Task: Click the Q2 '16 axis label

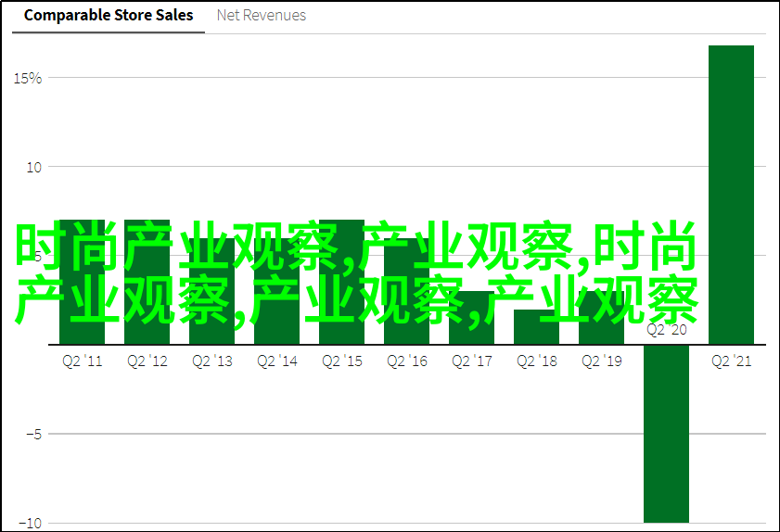Action: point(407,361)
